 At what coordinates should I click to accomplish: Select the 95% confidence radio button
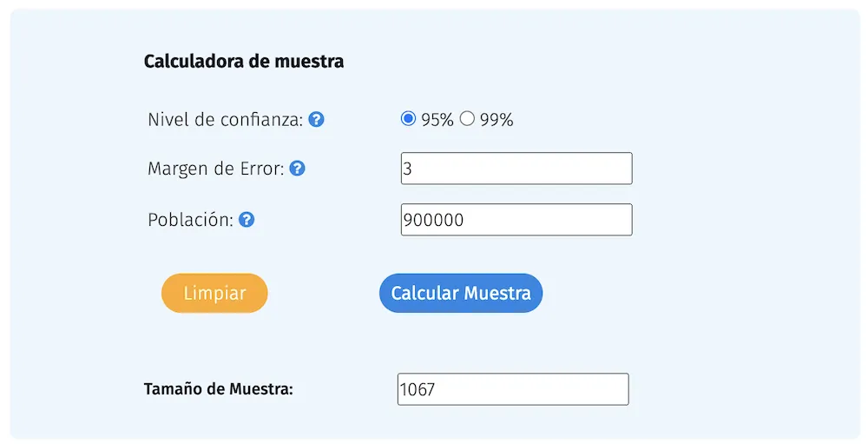coord(409,119)
